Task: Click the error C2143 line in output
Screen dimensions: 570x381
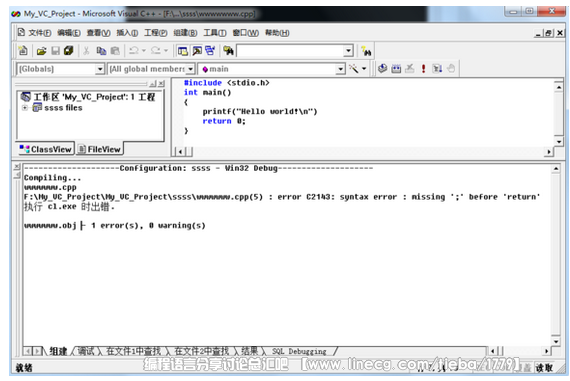Action: pos(282,197)
